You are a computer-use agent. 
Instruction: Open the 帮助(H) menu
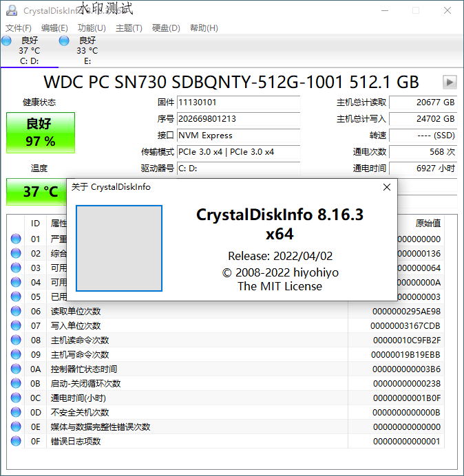click(x=204, y=28)
